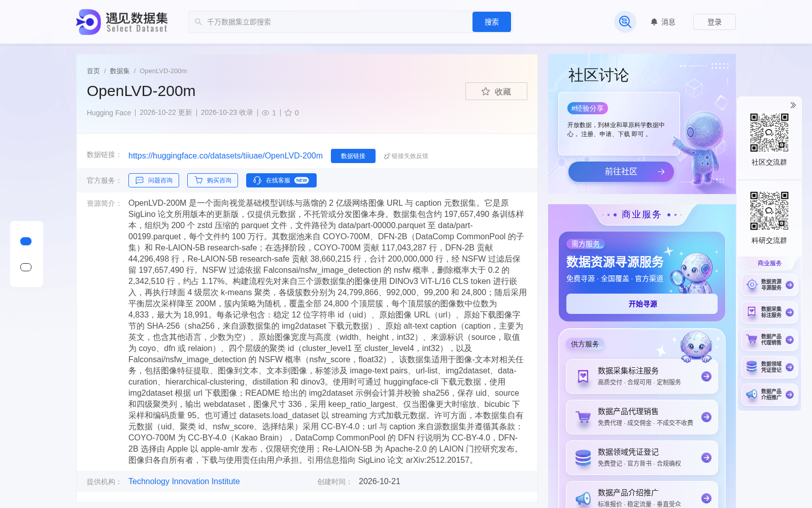Open 问题咨询 service button
This screenshot has width=812, height=508.
154,180
